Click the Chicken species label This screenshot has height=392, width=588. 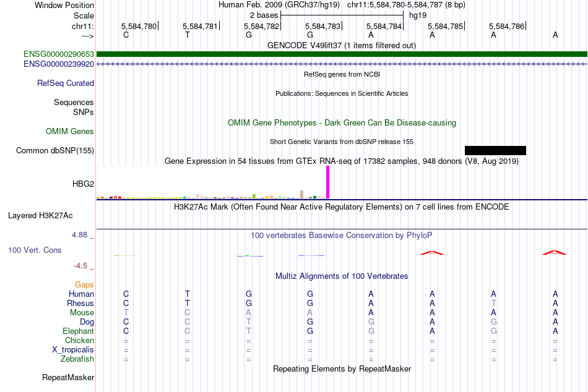[79, 340]
